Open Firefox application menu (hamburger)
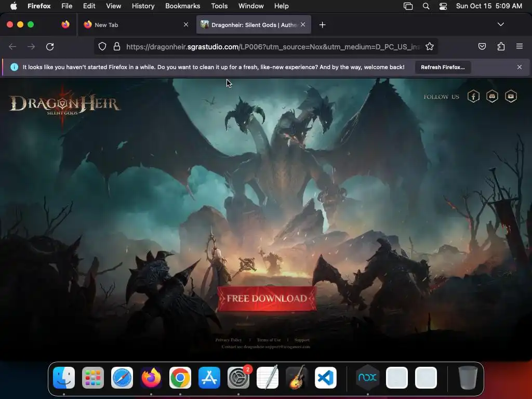This screenshot has width=532, height=399. click(x=520, y=46)
